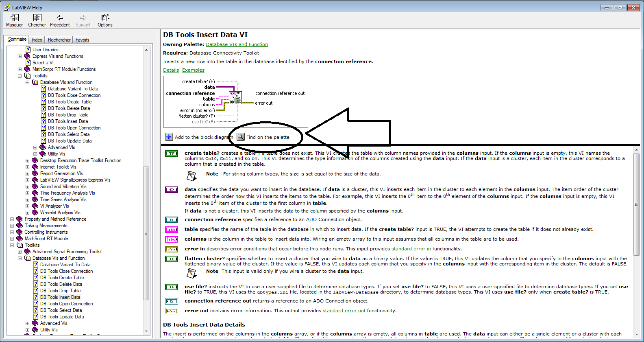Expand the Time Frequency Analysis VIs node
This screenshot has height=342, width=644.
click(x=27, y=193)
